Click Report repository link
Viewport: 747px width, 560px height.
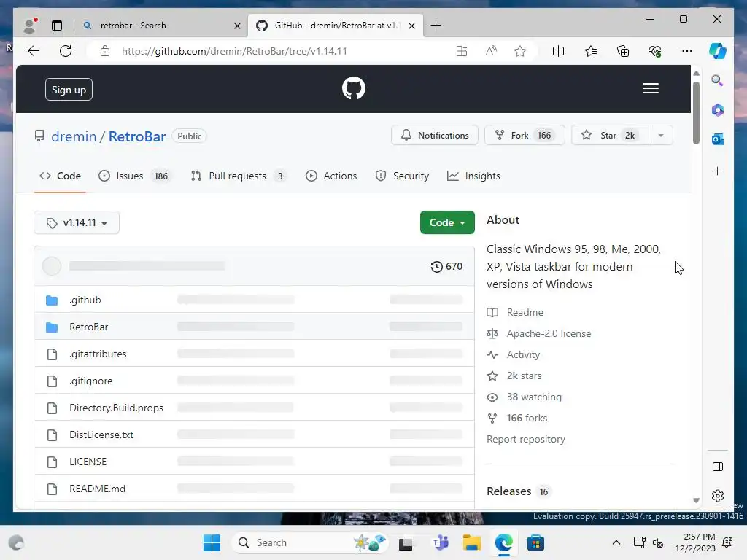526,439
